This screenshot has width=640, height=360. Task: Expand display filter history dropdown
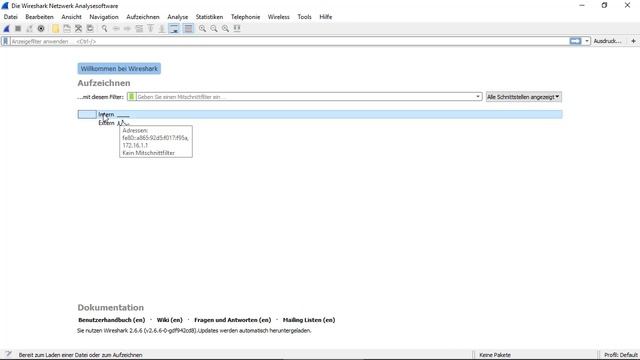click(587, 41)
